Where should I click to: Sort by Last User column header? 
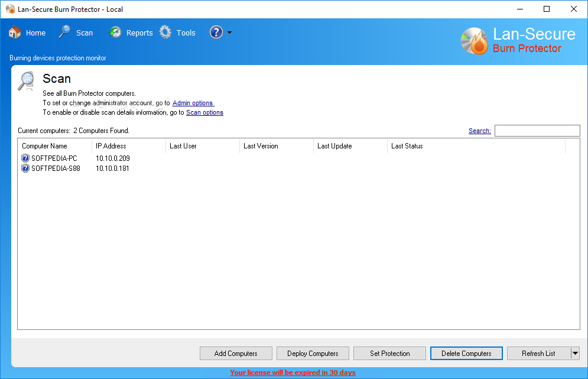click(x=203, y=146)
